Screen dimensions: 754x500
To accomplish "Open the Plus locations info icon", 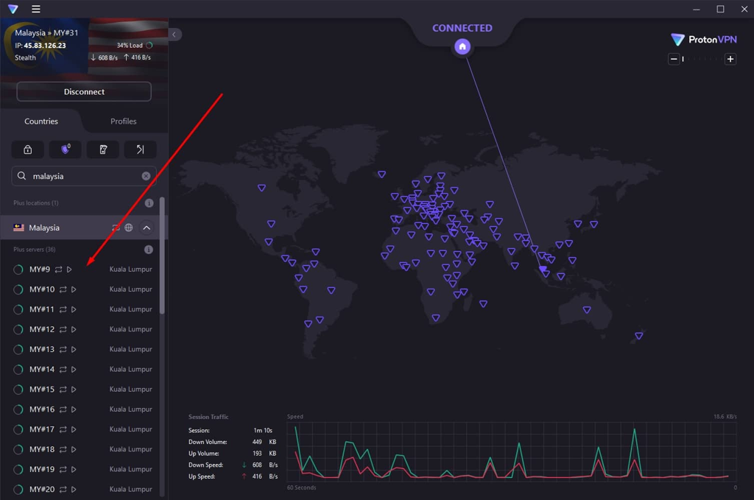I will (x=149, y=203).
